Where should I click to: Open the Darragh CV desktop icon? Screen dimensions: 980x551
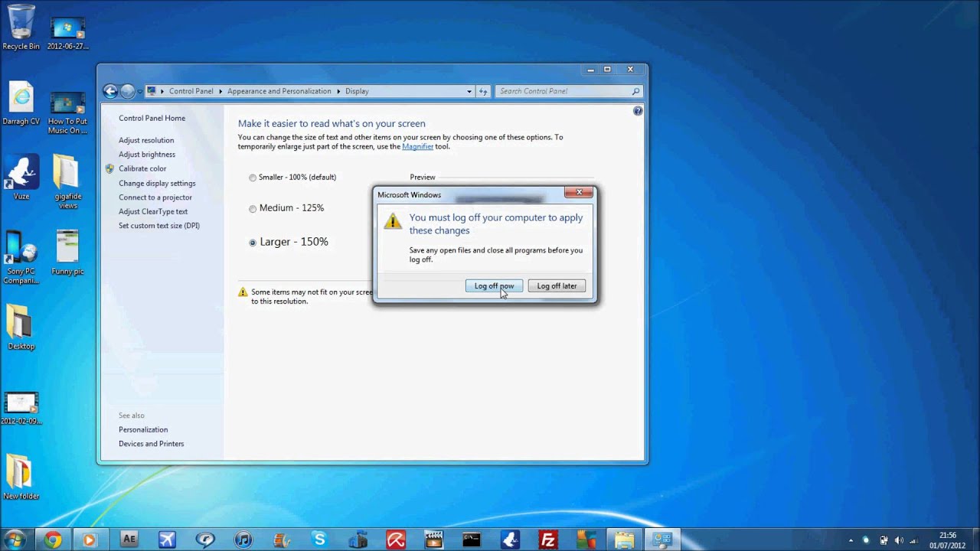point(21,102)
